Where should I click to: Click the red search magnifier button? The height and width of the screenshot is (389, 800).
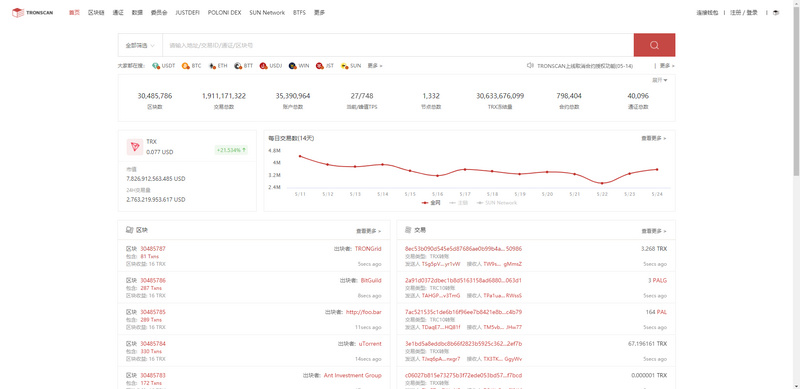654,45
